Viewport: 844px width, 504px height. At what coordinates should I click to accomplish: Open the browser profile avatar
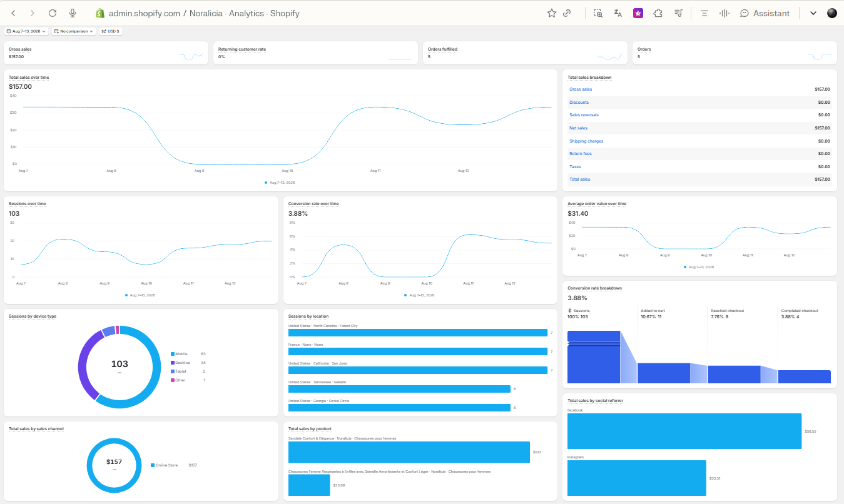[x=832, y=13]
